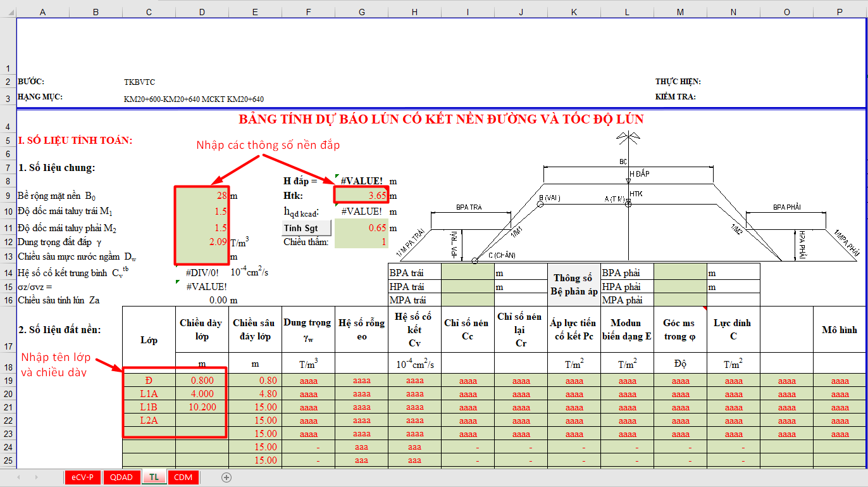
Task: Click the empty HPA phải input cell
Action: point(680,287)
